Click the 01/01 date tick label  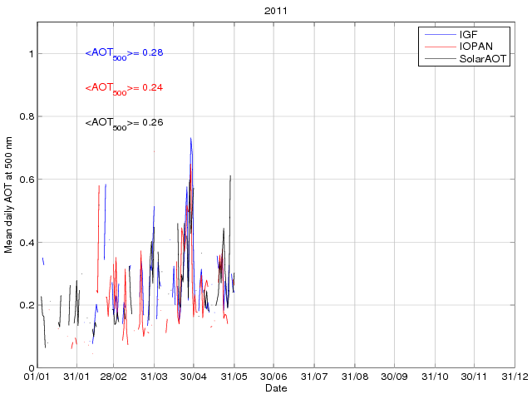37,377
